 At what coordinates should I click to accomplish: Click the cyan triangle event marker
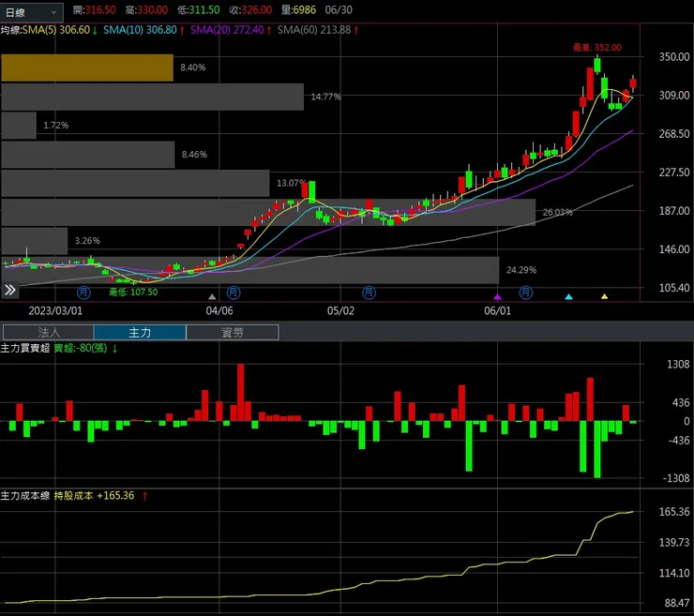(569, 296)
